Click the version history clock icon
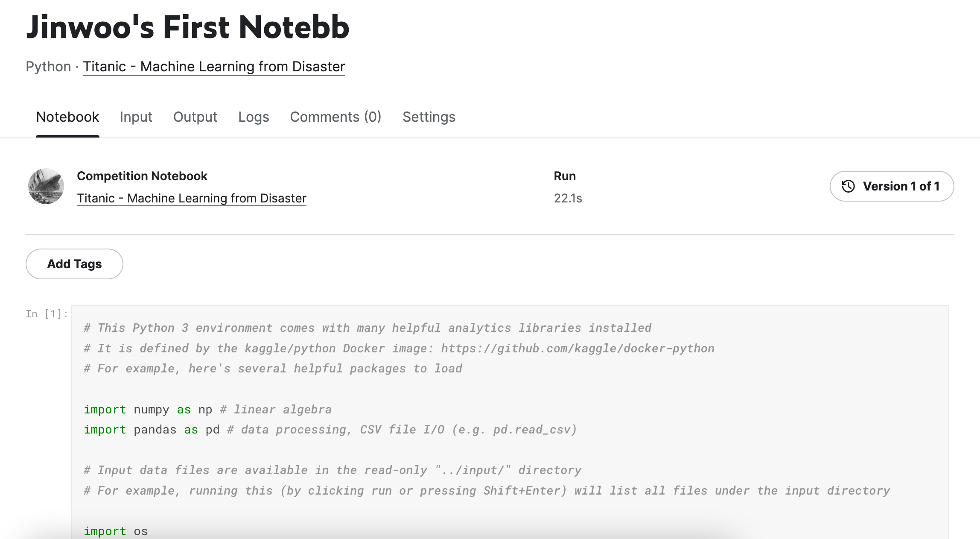980x539 pixels. (x=848, y=186)
